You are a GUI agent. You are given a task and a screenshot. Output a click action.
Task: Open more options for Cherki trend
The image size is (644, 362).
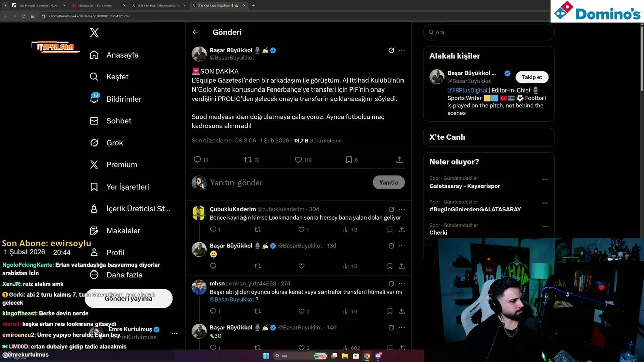tap(545, 226)
